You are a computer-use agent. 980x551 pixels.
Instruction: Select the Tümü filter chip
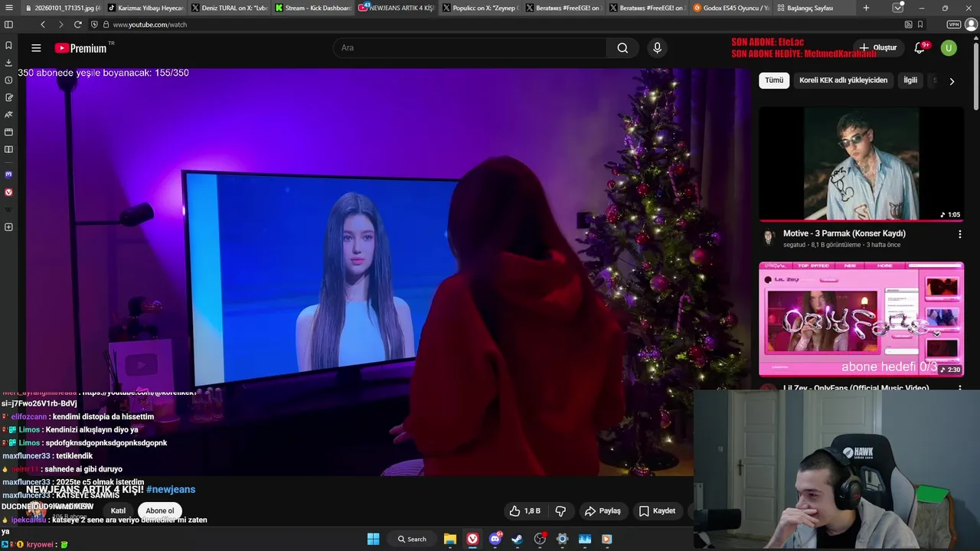pos(774,80)
